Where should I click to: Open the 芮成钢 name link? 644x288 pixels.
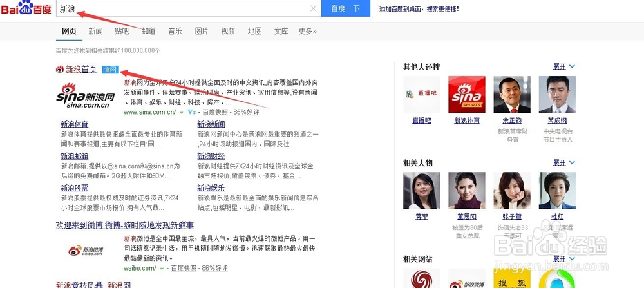557,120
